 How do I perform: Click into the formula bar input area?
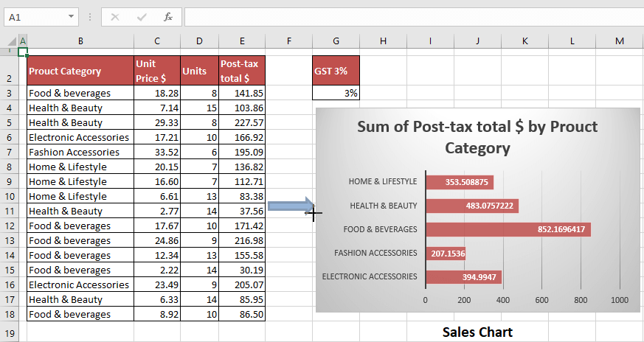pyautogui.click(x=413, y=16)
